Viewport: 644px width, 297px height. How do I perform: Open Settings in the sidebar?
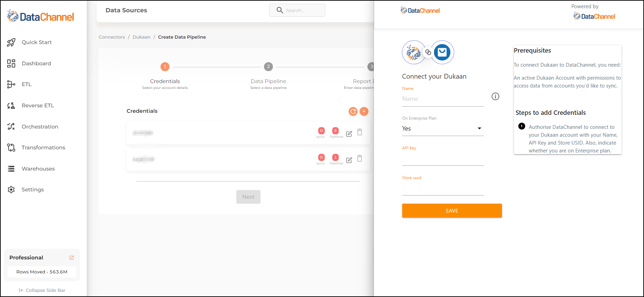point(32,190)
